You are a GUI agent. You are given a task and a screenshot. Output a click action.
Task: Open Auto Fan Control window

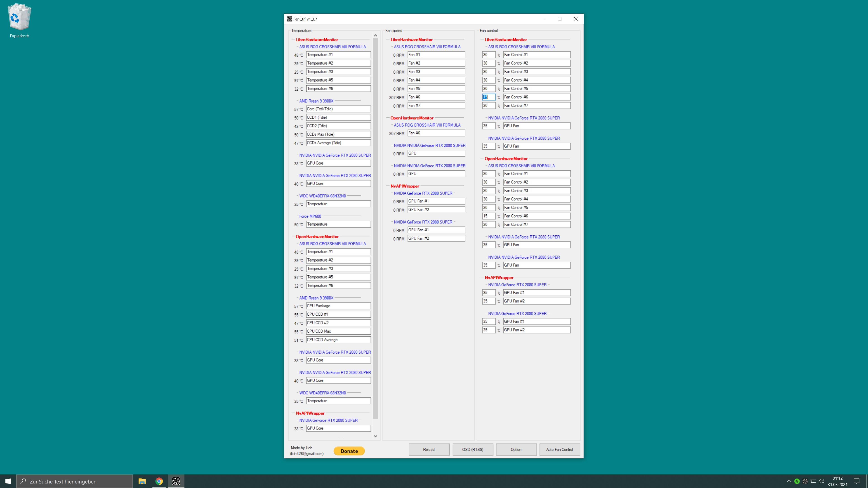click(x=559, y=450)
